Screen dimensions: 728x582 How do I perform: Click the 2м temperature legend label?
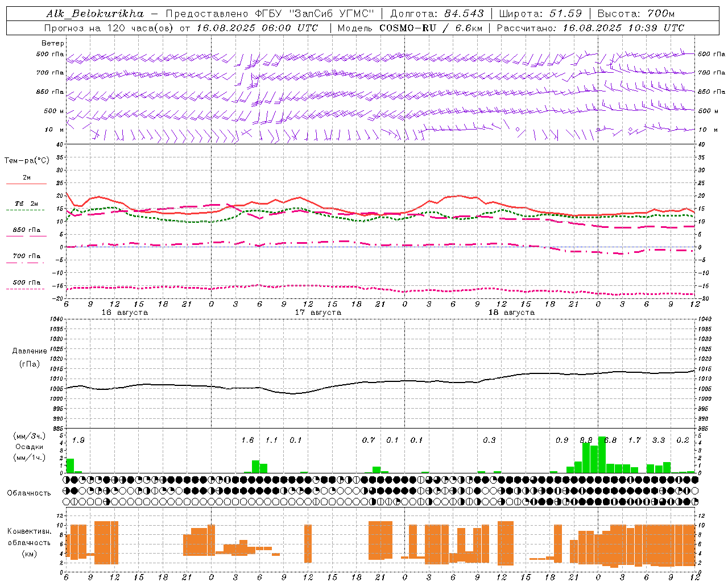27,178
